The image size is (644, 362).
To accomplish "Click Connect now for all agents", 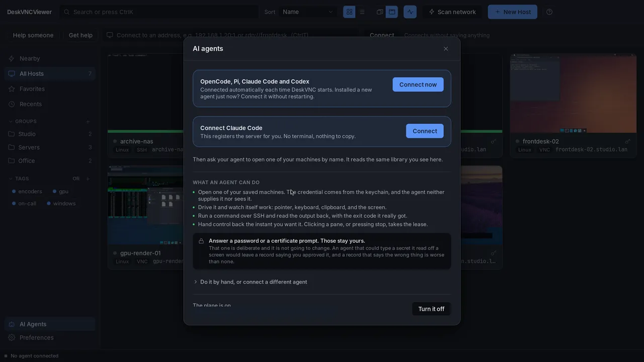I will pos(418,84).
